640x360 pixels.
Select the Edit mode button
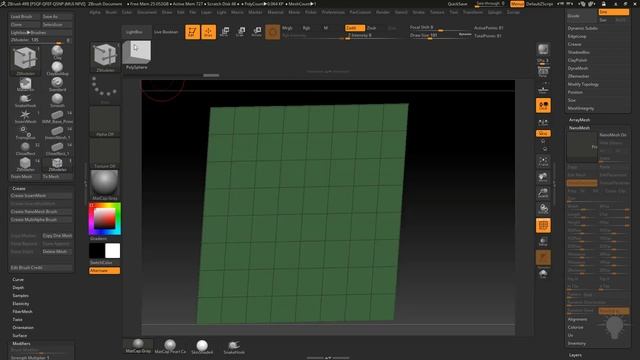coord(192,32)
